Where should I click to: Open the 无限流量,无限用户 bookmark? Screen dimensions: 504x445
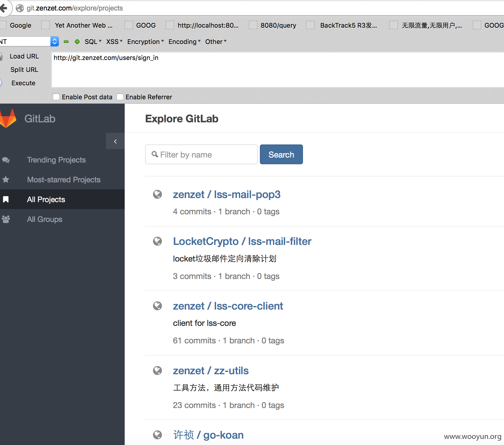426,25
